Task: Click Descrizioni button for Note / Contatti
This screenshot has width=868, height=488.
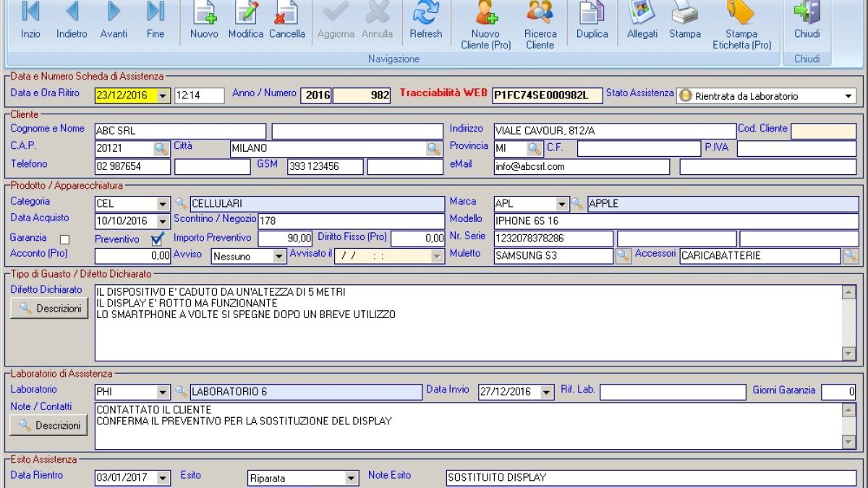Action: click(x=48, y=425)
